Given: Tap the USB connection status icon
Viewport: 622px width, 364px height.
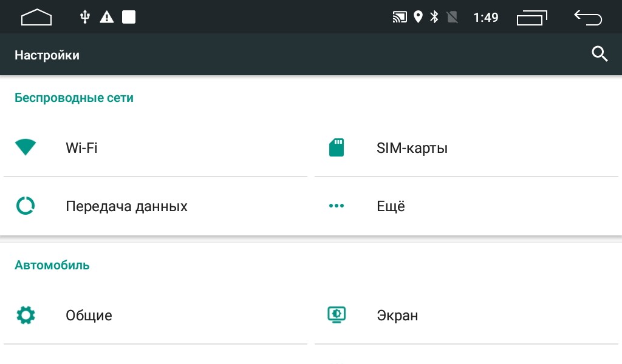Looking at the screenshot, I should point(84,17).
